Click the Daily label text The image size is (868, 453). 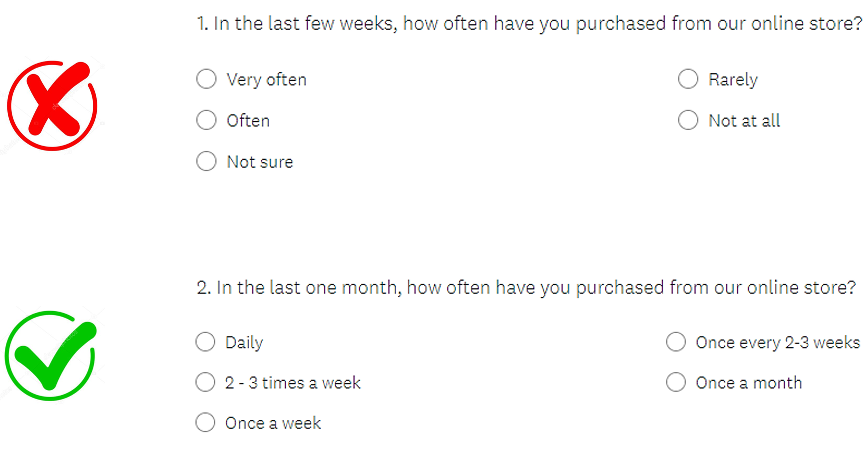[x=244, y=343]
